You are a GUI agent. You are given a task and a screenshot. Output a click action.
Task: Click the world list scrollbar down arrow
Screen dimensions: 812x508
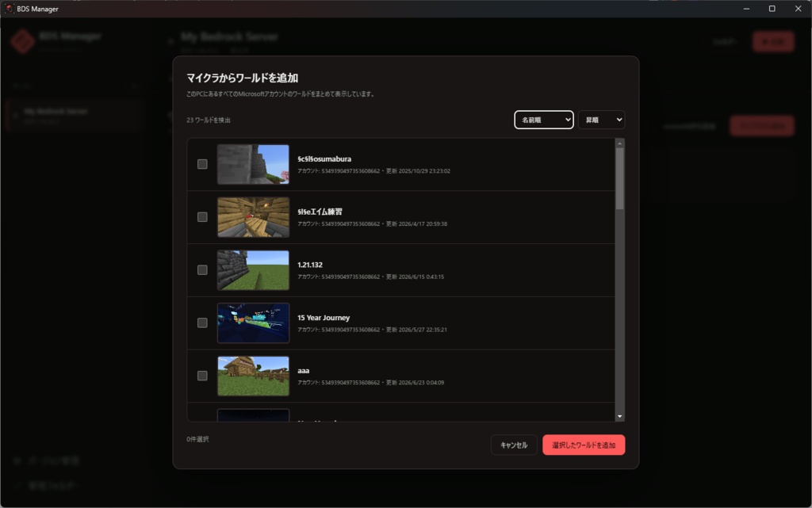619,416
